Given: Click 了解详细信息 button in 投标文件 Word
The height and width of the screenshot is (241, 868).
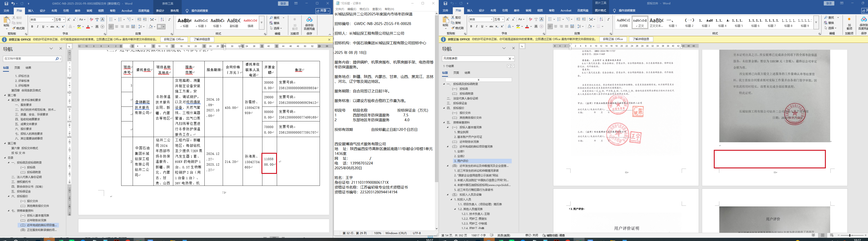Looking at the screenshot, I should click(641, 39).
